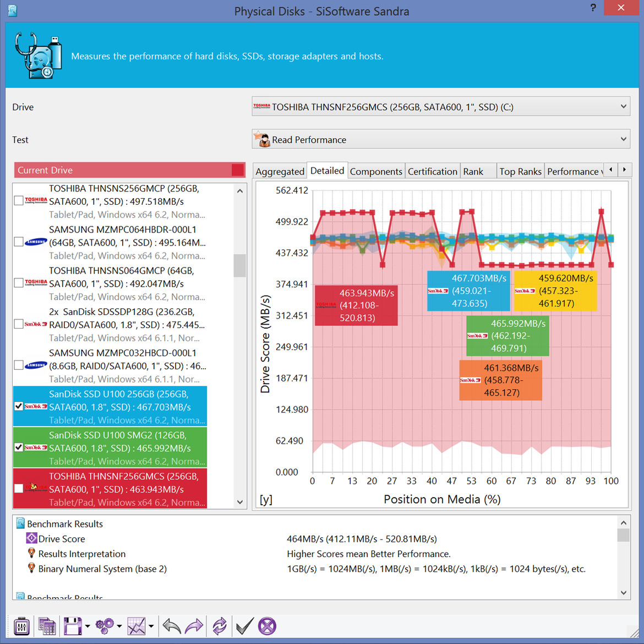The width and height of the screenshot is (644, 644).
Task: Click the [y] axis toggle label
Action: (266, 499)
